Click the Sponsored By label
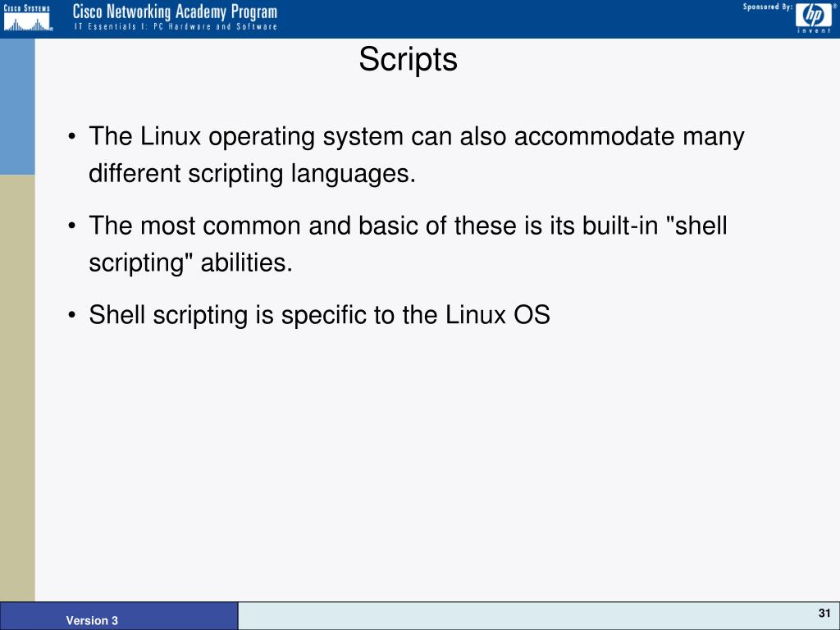Screen dimensions: 840x630 point(767,7)
